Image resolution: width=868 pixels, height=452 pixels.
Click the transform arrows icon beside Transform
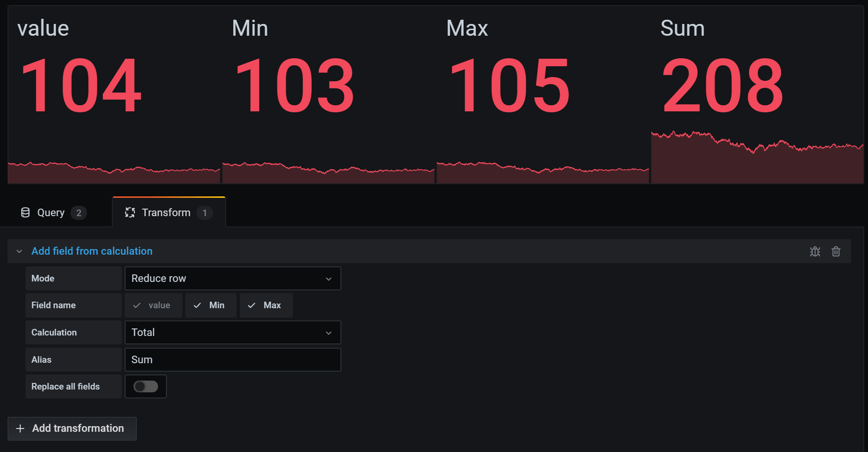(x=130, y=212)
